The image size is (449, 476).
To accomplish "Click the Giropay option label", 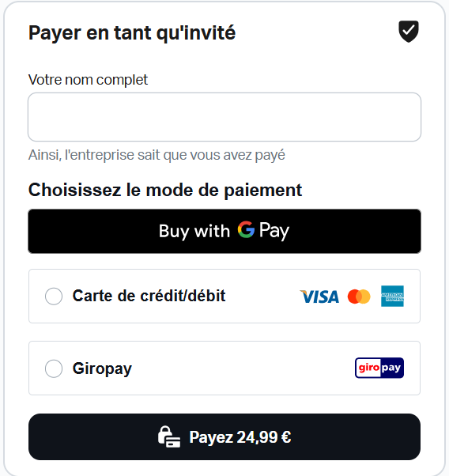I will pos(102,369).
